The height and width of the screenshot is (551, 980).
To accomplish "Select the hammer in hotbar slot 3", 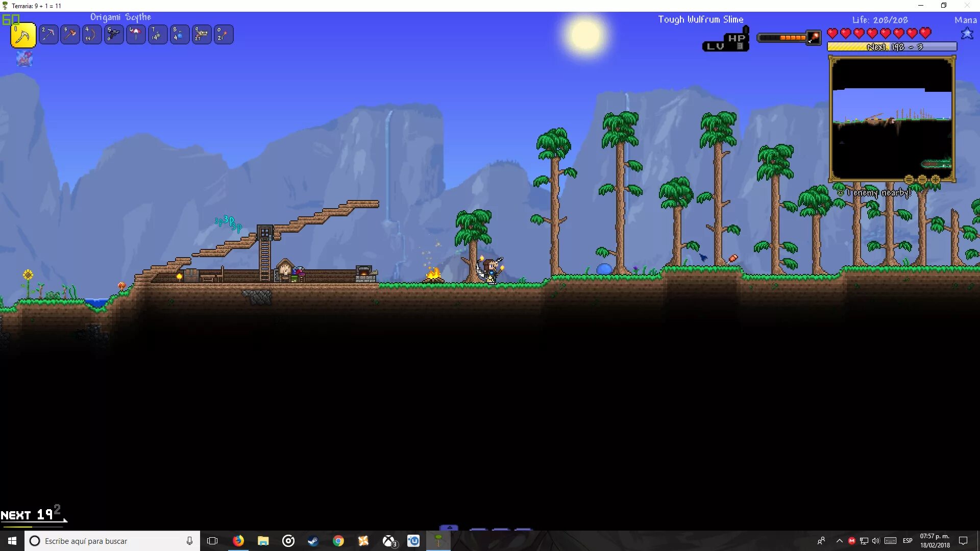I will point(70,35).
